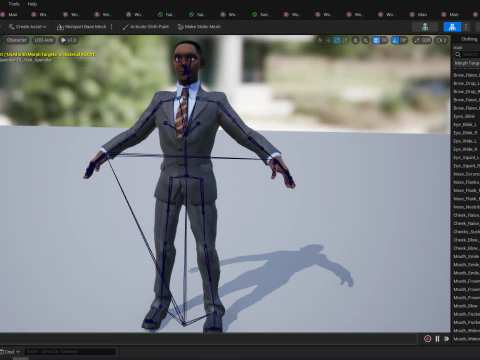480x360 pixels.
Task: Open the surface snapping icon
Action: [366, 40]
